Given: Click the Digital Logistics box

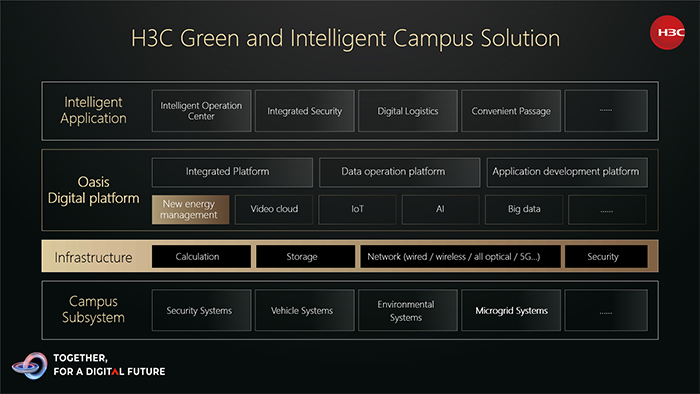Looking at the screenshot, I should pyautogui.click(x=408, y=111).
